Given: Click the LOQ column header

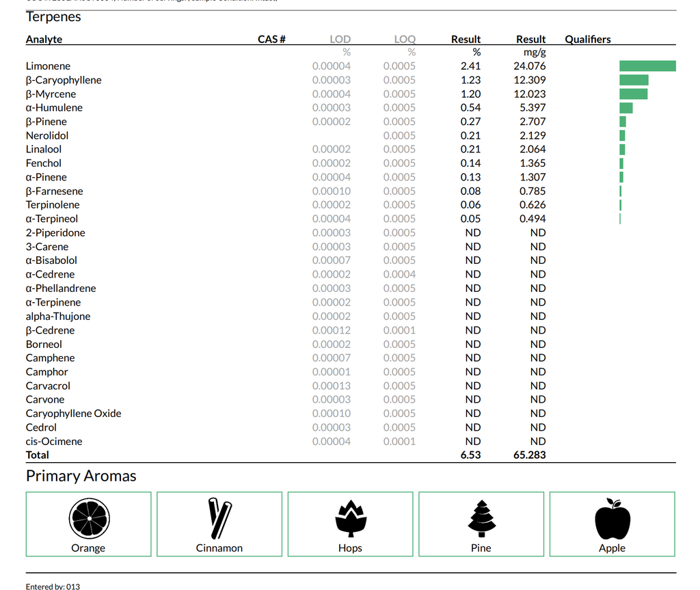Looking at the screenshot, I should point(405,39).
